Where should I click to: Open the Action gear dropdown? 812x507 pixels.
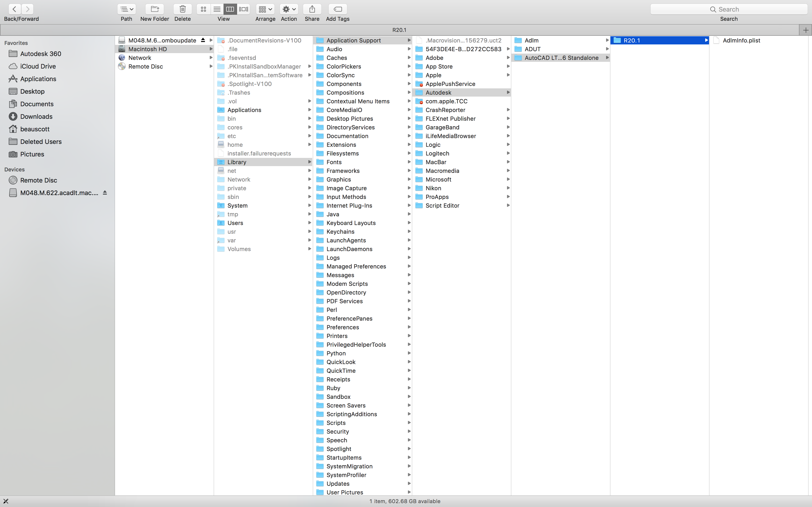289,9
